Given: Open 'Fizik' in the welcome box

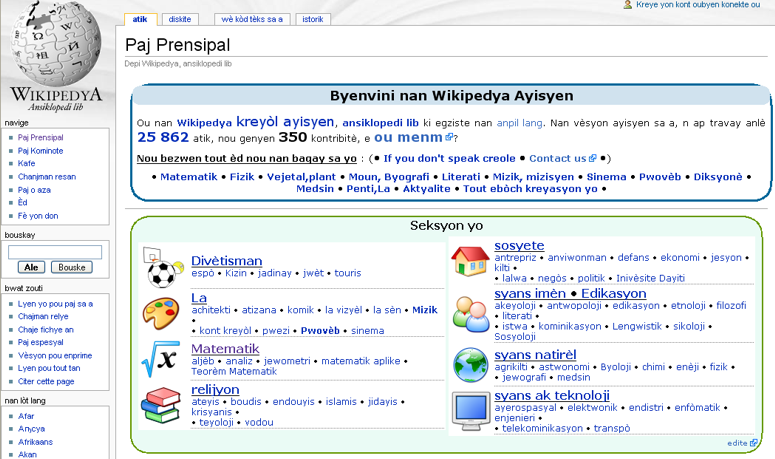Looking at the screenshot, I should tap(242, 176).
